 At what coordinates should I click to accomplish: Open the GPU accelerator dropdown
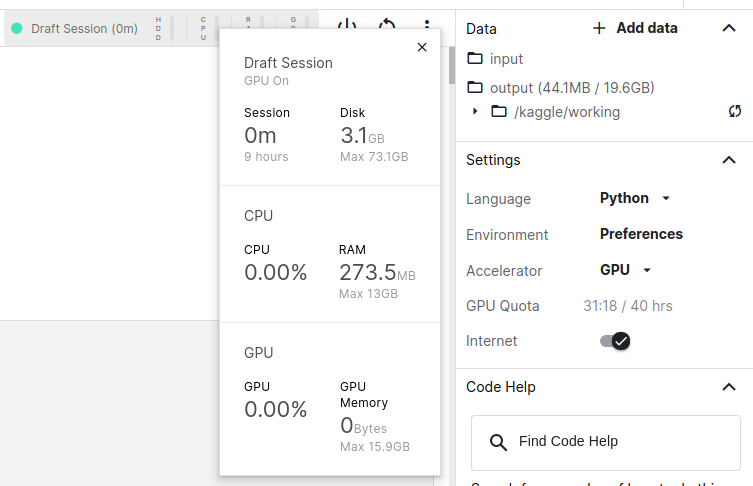click(625, 270)
